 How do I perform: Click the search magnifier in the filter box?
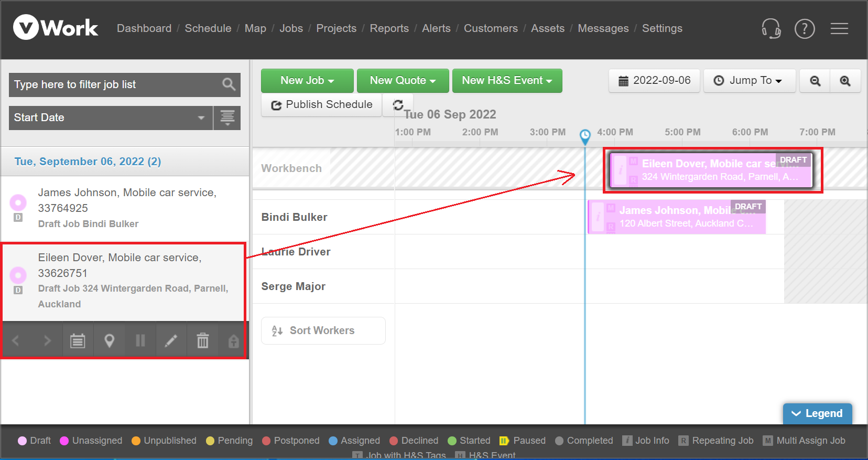pyautogui.click(x=229, y=84)
